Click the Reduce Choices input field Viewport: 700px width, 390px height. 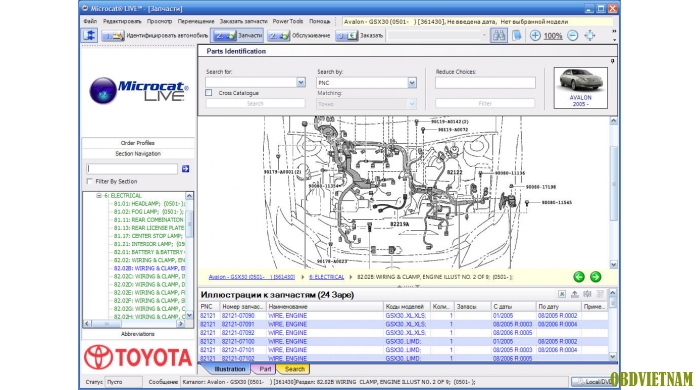[x=485, y=83]
